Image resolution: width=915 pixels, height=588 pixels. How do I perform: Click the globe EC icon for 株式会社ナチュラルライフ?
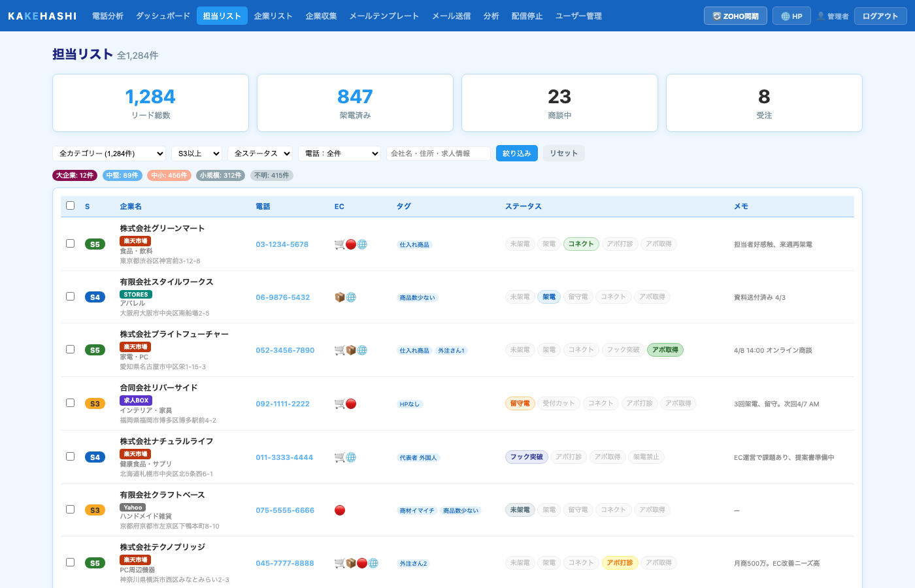352,457
